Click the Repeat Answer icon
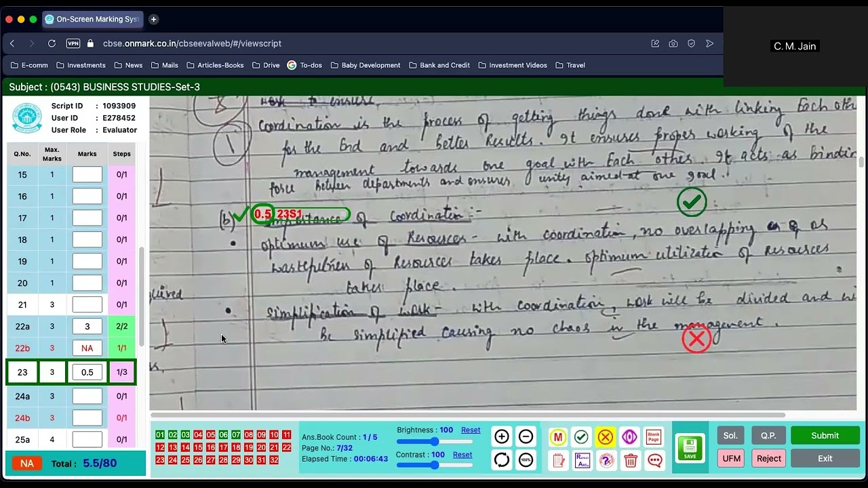The width and height of the screenshot is (868, 488). coord(582,461)
